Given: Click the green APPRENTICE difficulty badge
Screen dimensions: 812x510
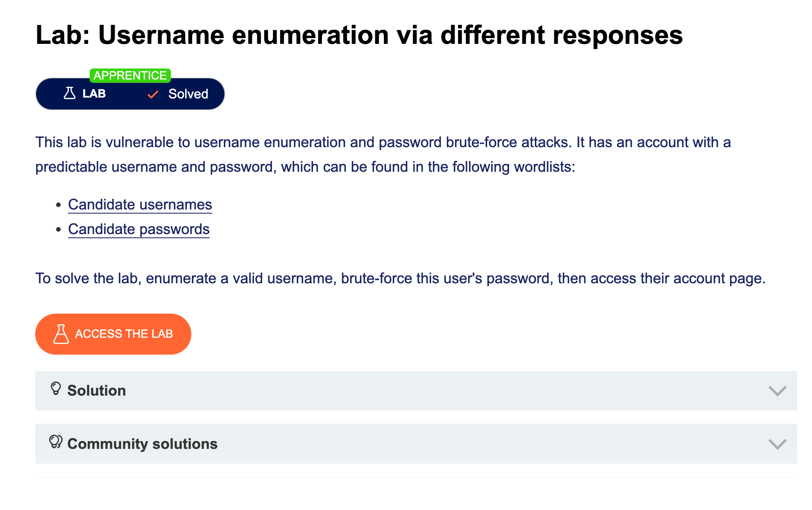Looking at the screenshot, I should click(x=130, y=75).
